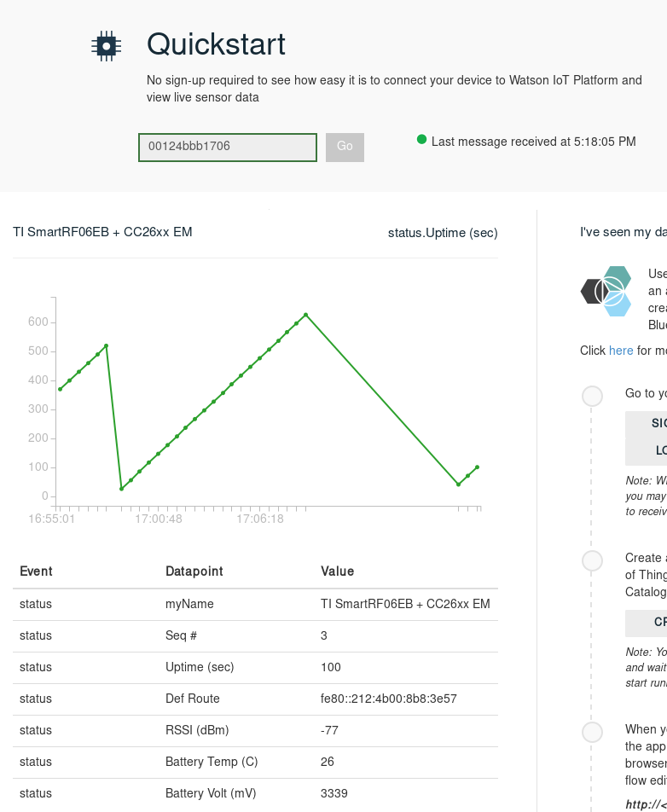Viewport: 667px width, 812px height.
Task: Click the device title TI SmartRF06EB + CC26xx EM above chart
Action: 102,232
